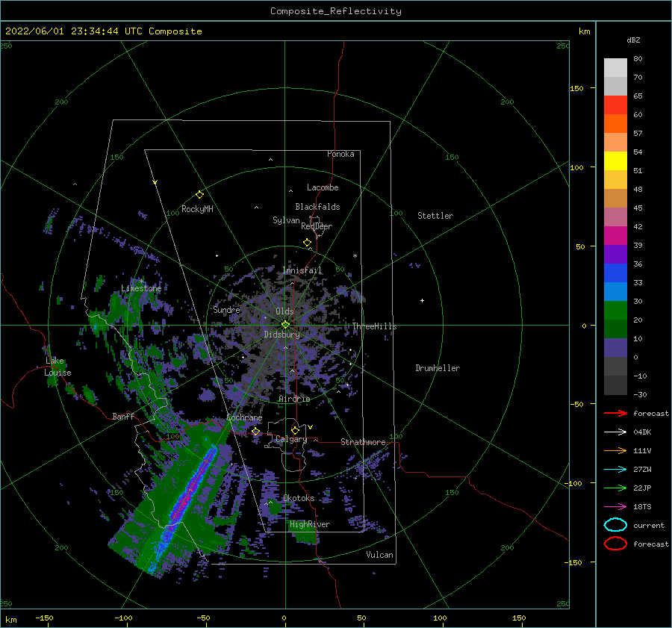Select the magenta 42–39 dBZ swatch
Screen dimensions: 672x628
[x=615, y=235]
